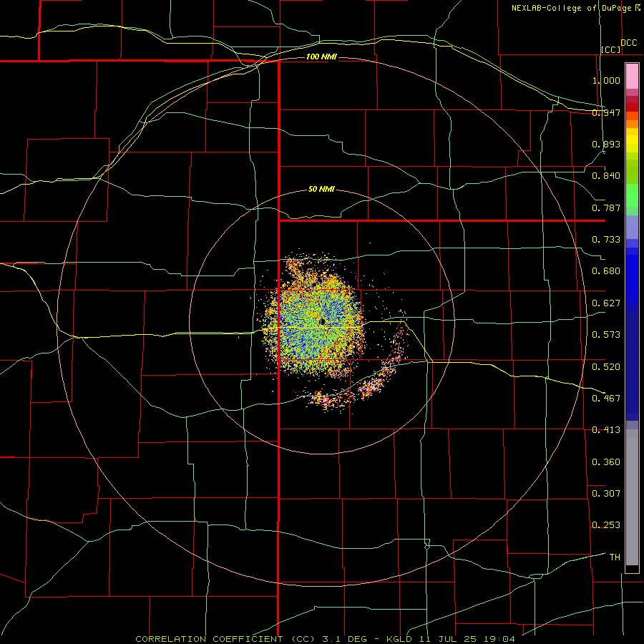Click the 0.787 value on the color scale
644x644 pixels.
(606, 208)
